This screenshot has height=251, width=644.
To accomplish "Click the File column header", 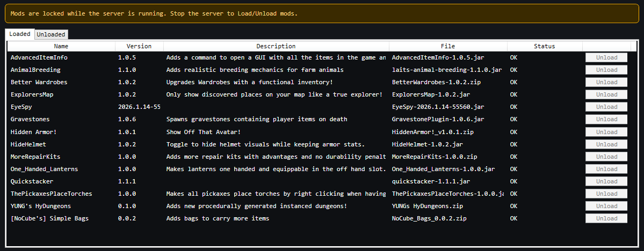I will pos(448,46).
